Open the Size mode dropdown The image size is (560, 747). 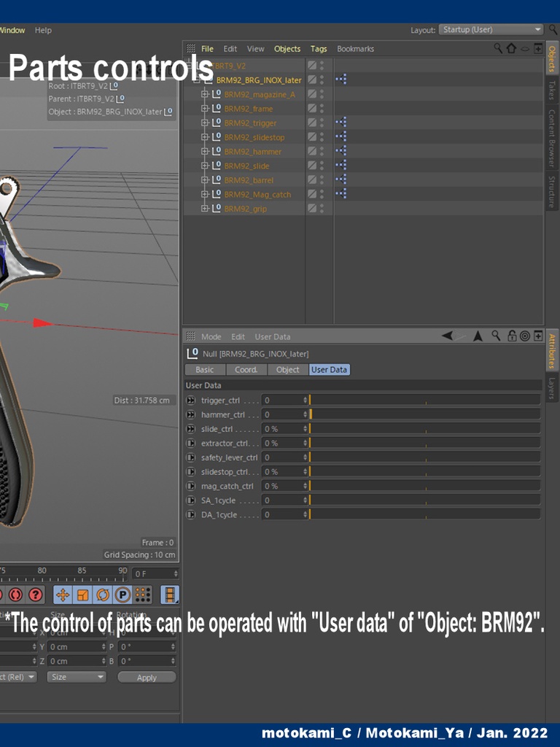pos(76,677)
